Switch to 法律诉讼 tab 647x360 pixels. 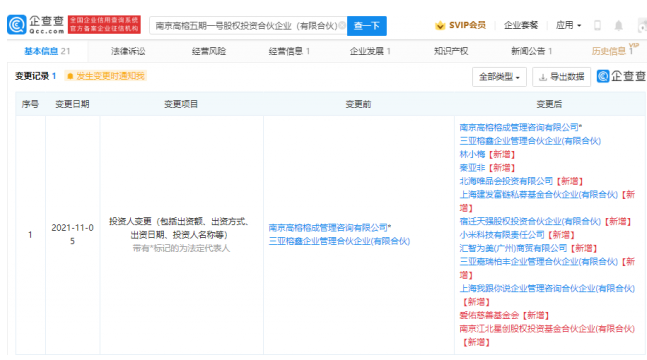128,51
